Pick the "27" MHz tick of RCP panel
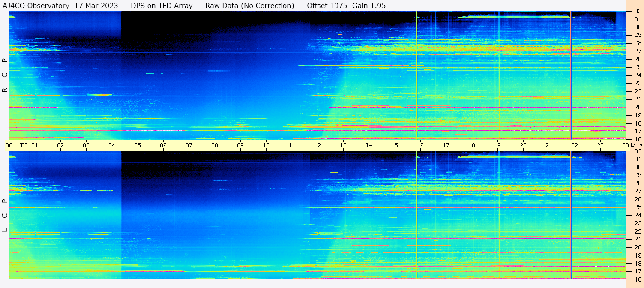Screen dimensions: 644x288 coord(637,51)
